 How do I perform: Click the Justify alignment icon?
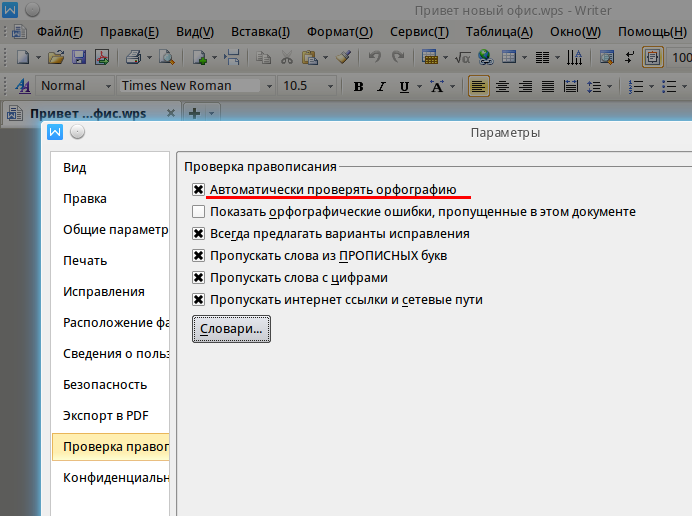coord(548,87)
